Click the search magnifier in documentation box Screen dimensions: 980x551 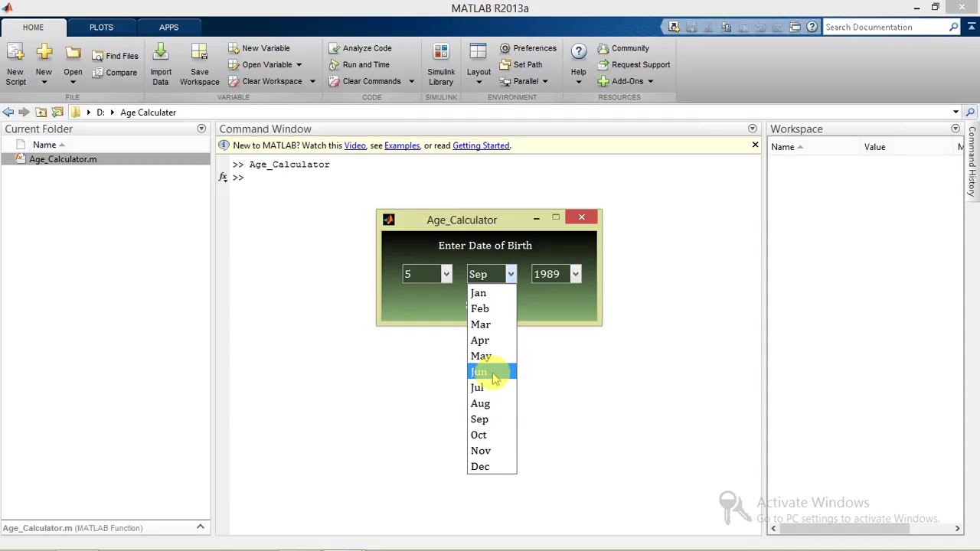pos(953,28)
